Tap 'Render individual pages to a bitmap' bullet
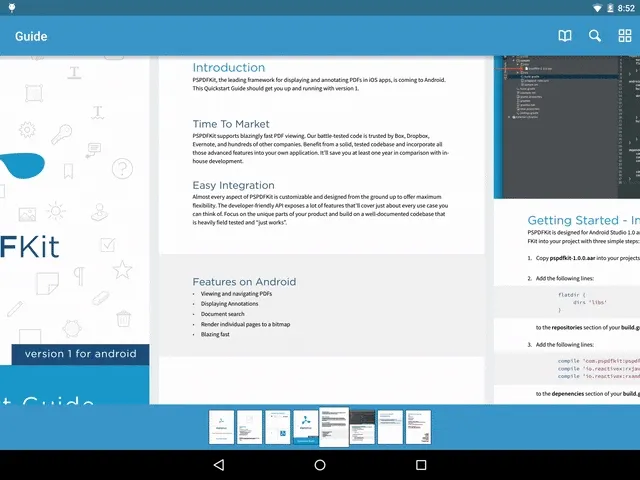Viewport: 640px width, 480px height. pyautogui.click(x=245, y=324)
